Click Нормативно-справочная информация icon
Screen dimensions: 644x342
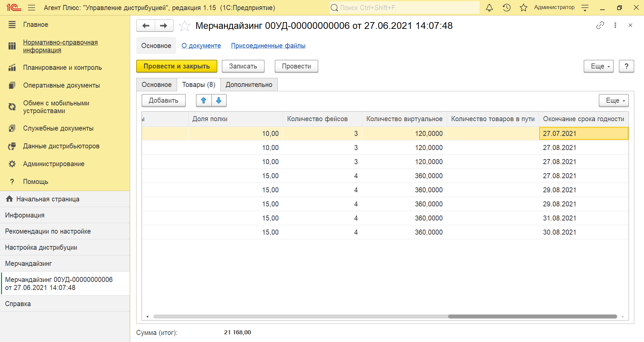click(12, 46)
